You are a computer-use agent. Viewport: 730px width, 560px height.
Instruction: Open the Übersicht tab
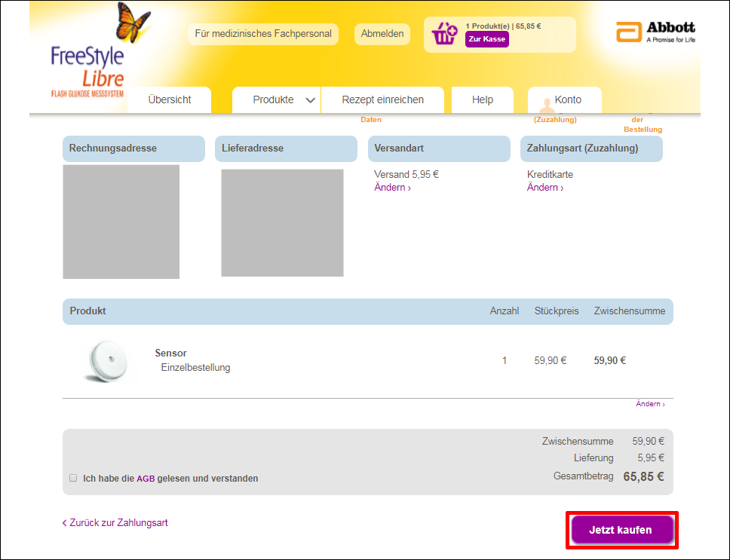(170, 99)
